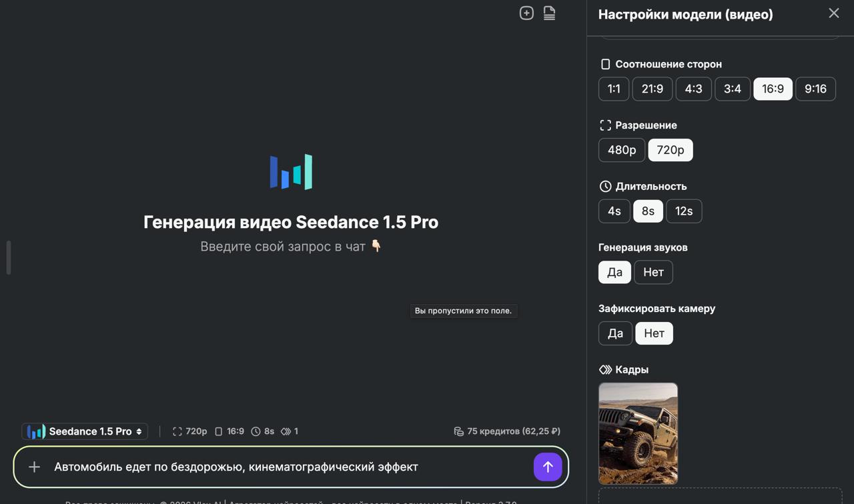The height and width of the screenshot is (504, 854).
Task: Select 480p resolution
Action: [x=621, y=150]
